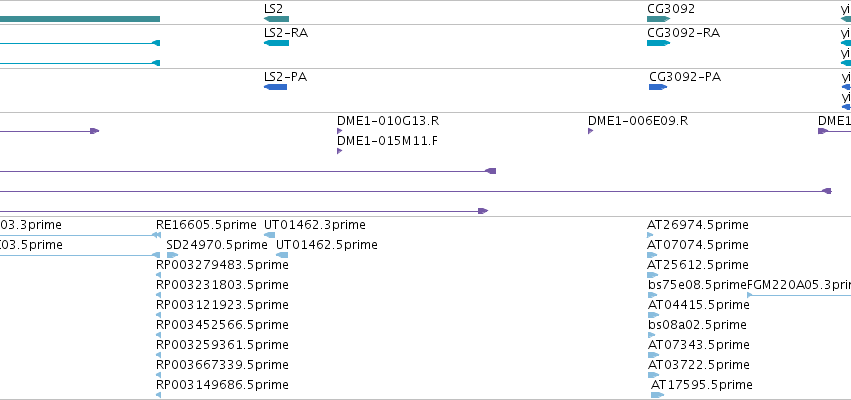Click the CG3092-PA label
This screenshot has width=851, height=400.
click(685, 77)
